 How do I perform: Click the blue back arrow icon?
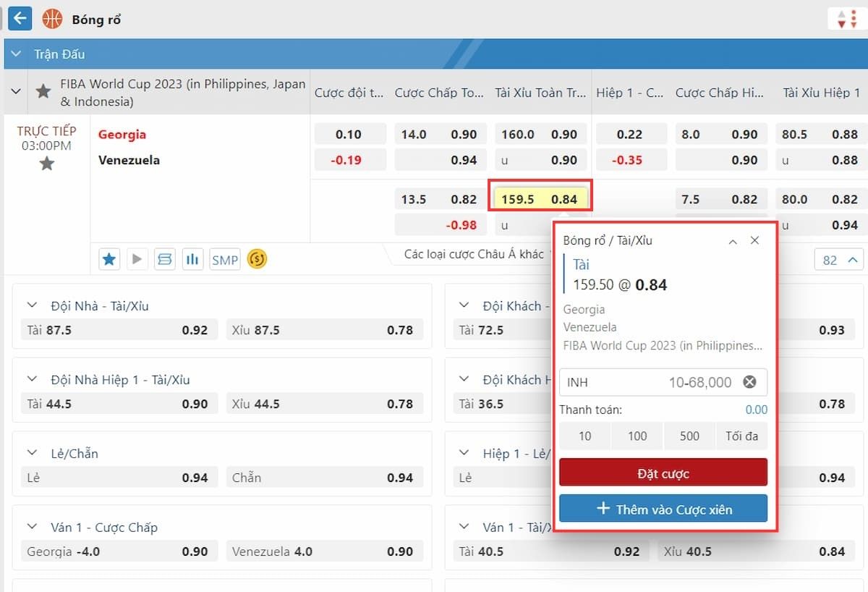[x=20, y=18]
